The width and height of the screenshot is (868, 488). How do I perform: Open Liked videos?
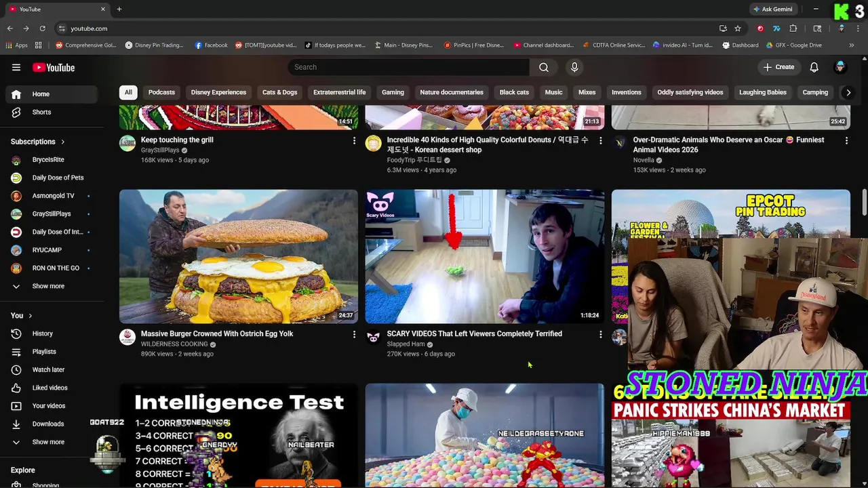(x=52, y=388)
